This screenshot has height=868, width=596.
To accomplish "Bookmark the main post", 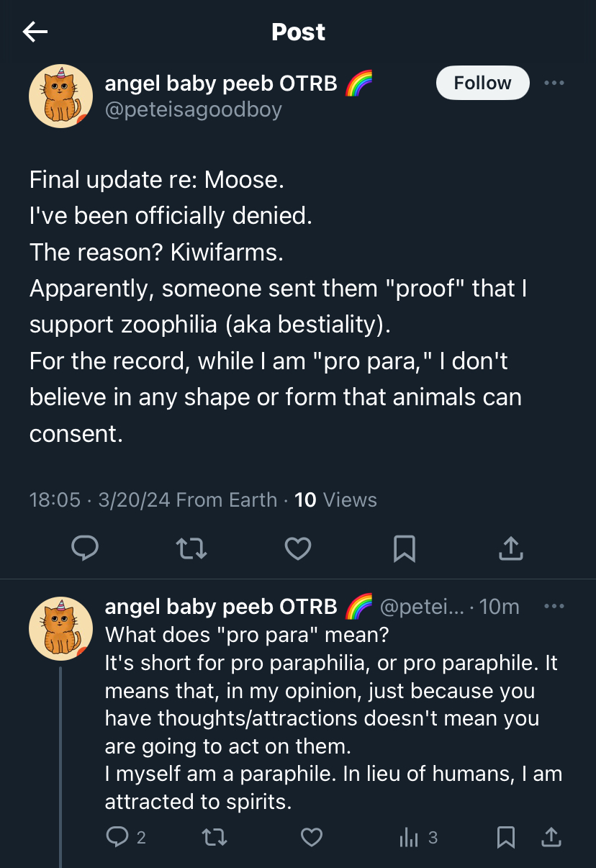I will [404, 549].
